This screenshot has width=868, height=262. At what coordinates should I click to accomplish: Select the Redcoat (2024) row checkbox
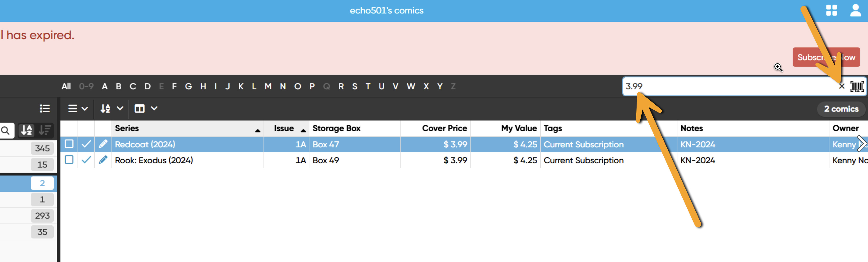coord(69,144)
